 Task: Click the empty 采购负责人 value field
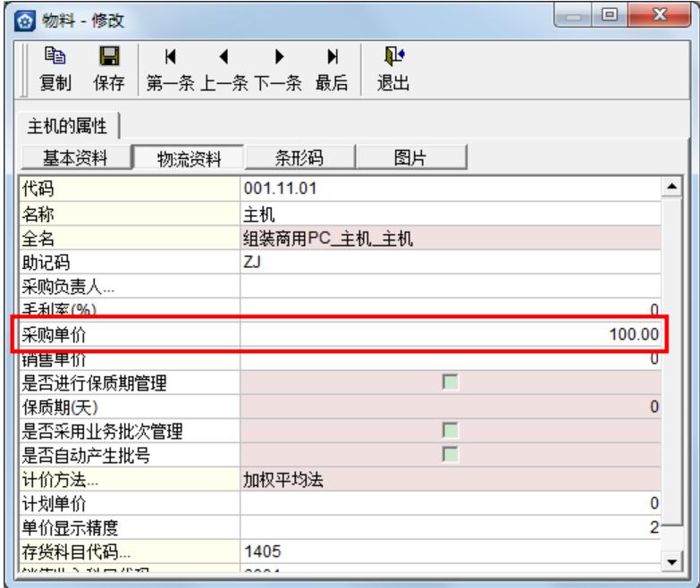451,286
